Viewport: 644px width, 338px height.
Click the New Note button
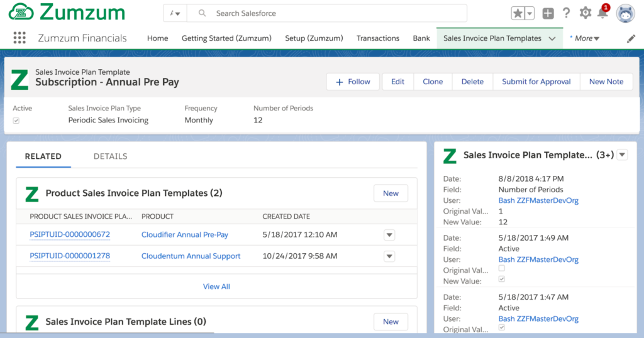[x=606, y=82]
